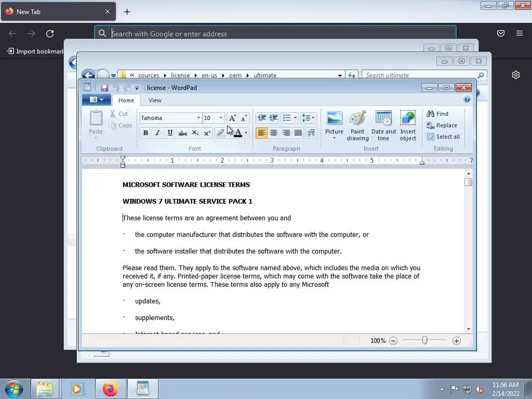Click scroll-down arrow in WordPad document

[x=469, y=329]
